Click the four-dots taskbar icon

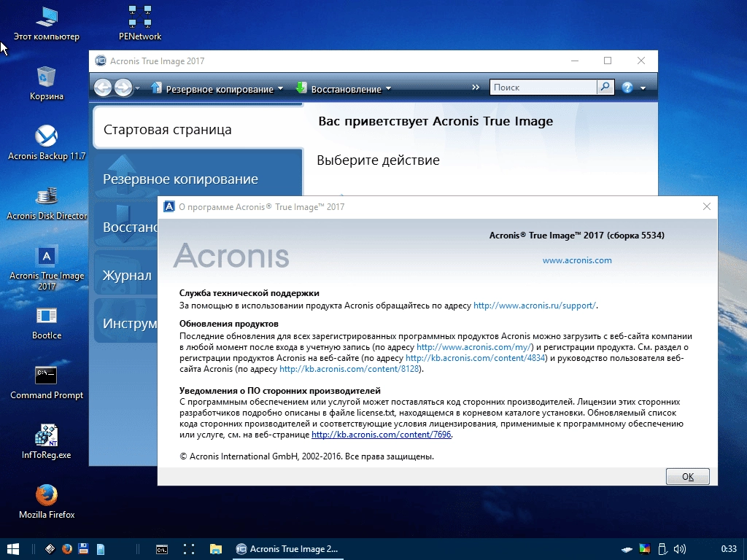point(189,549)
